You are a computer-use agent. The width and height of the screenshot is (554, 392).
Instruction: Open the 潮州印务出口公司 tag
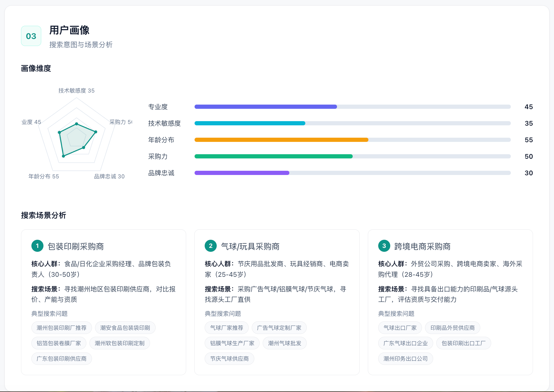[405, 358]
